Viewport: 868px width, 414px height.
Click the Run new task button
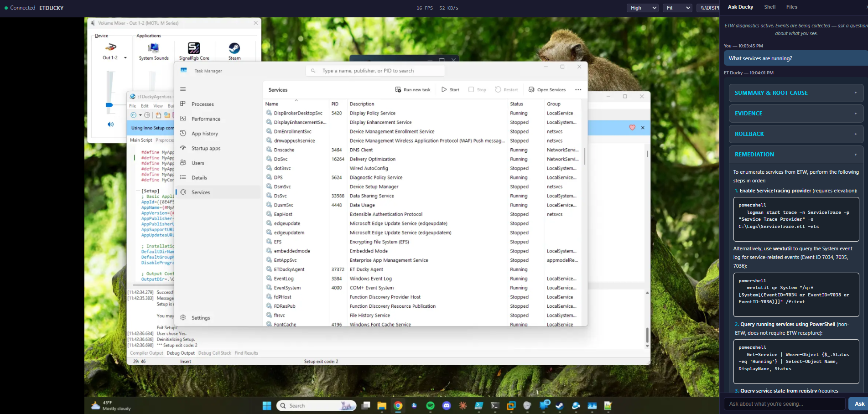coord(413,89)
